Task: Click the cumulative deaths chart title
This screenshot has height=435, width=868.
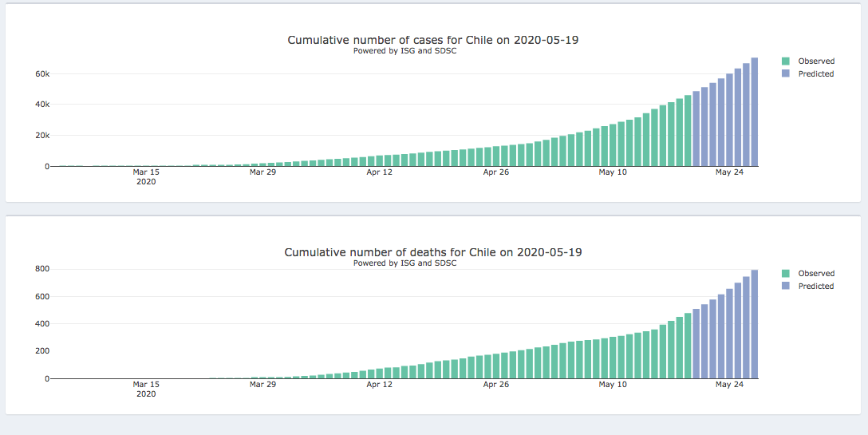Action: (432, 252)
